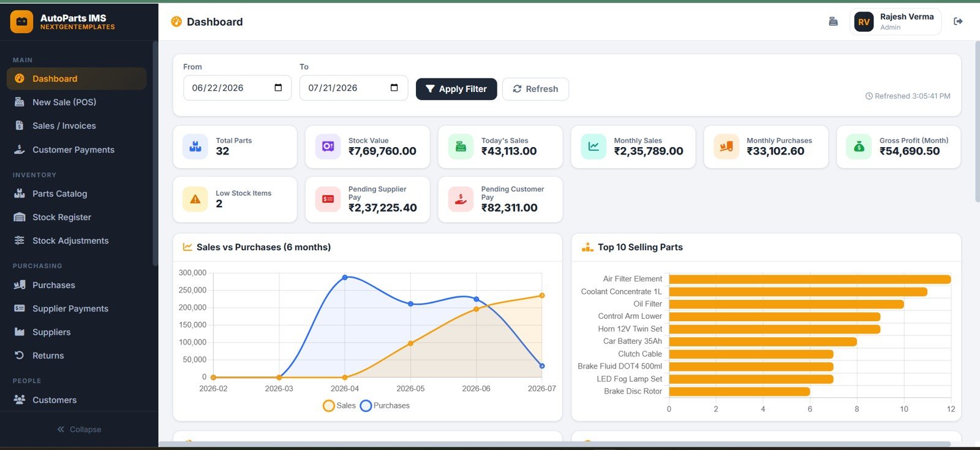Click the 2026-07 sales data point

542,296
